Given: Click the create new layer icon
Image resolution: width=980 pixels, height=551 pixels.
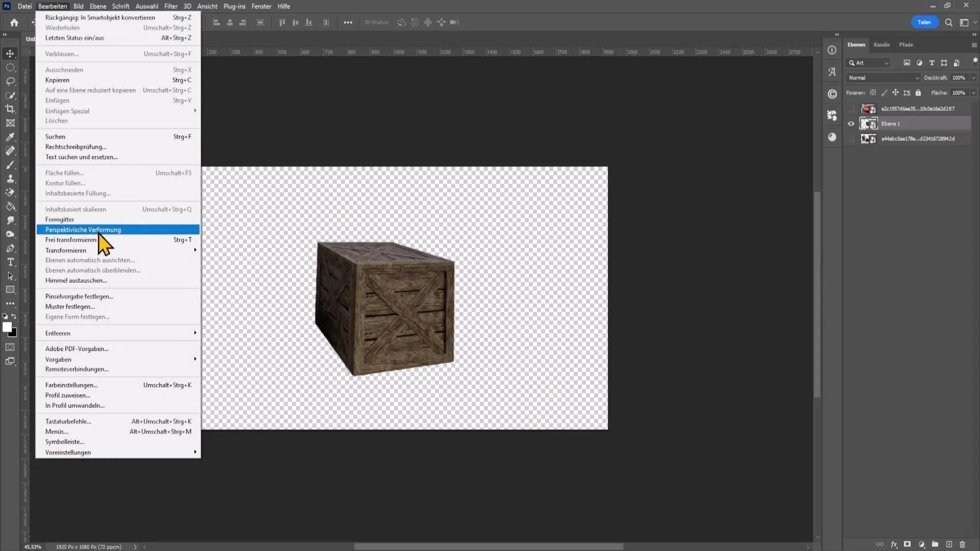Looking at the screenshot, I should tap(949, 544).
